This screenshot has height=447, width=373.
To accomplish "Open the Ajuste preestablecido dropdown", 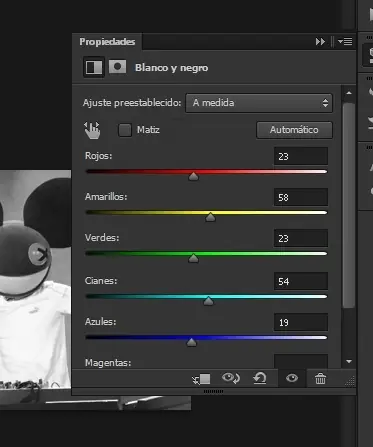I will pos(259,103).
